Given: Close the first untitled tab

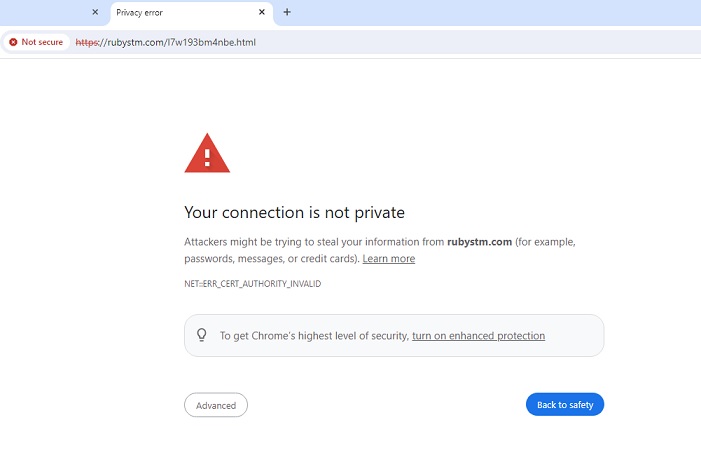Looking at the screenshot, I should [95, 12].
